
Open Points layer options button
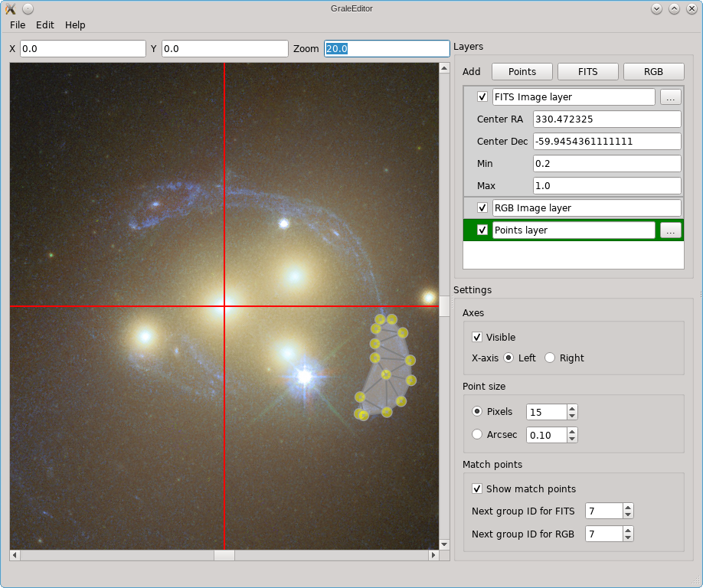670,230
